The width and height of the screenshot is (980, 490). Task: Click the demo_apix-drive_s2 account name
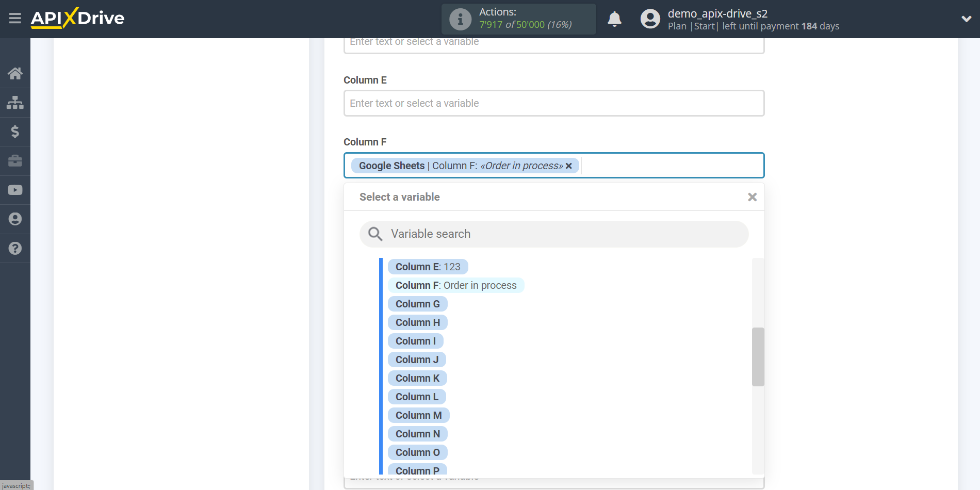717,13
